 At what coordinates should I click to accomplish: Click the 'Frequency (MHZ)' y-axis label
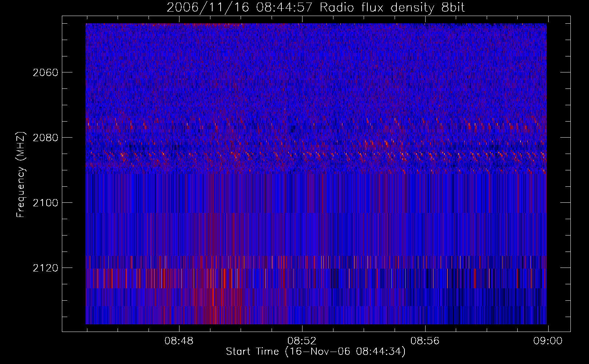click(21, 175)
